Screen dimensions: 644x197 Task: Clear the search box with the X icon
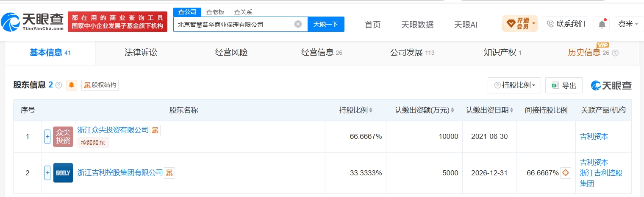298,24
